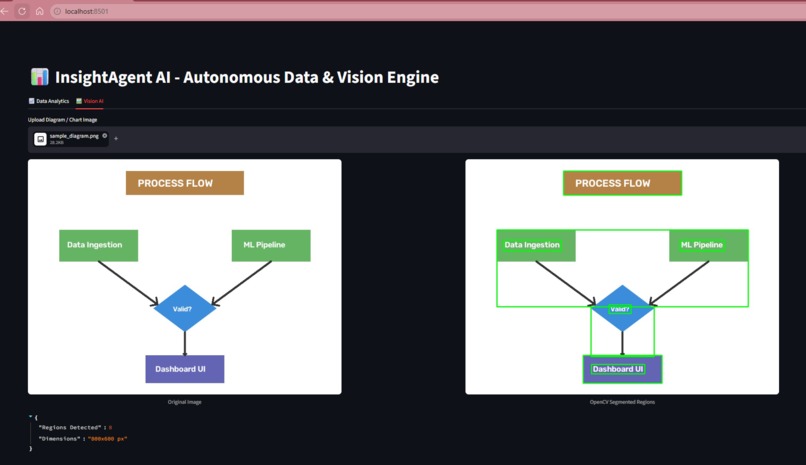View site information icon beside localhost
The image size is (806, 465).
pos(58,11)
